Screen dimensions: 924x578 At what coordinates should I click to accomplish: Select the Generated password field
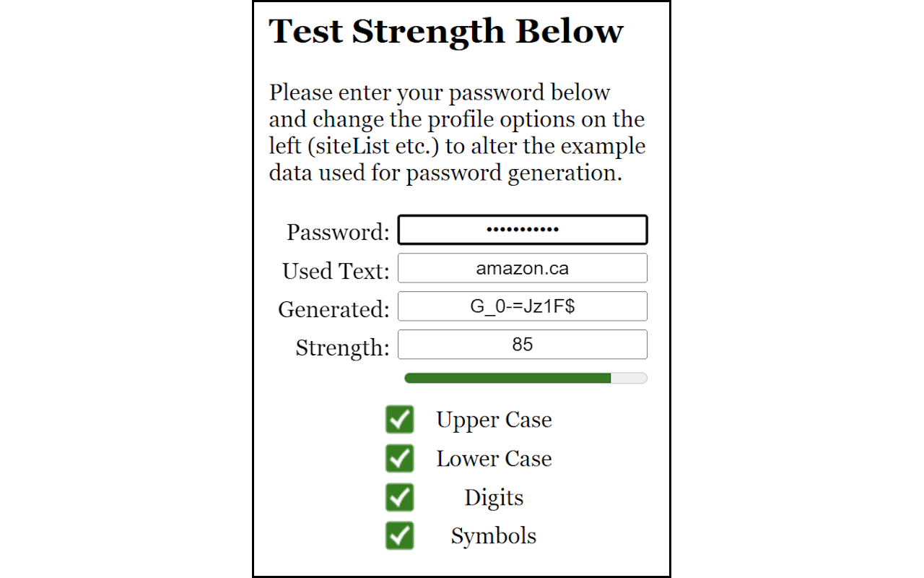point(523,306)
